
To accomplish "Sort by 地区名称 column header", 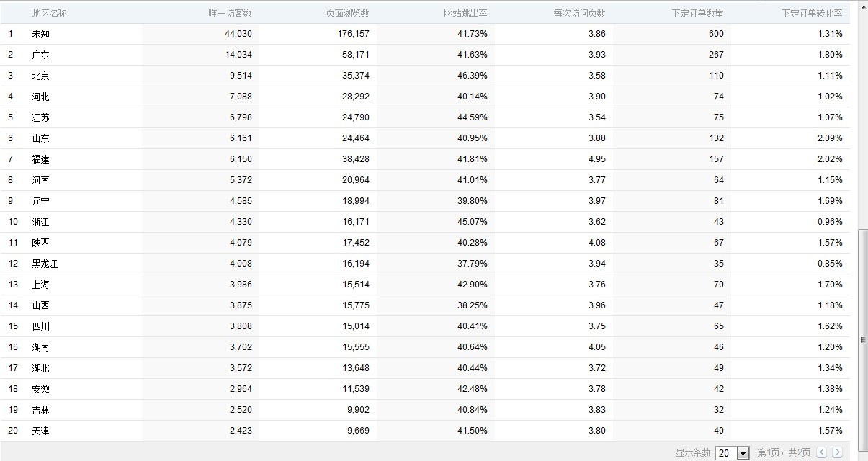I will click(x=50, y=13).
